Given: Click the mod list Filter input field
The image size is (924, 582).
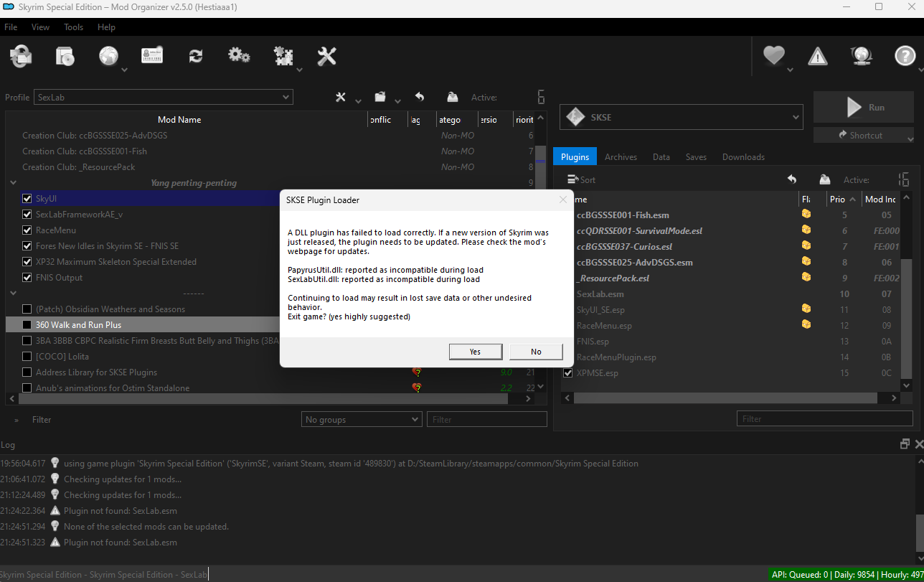Looking at the screenshot, I should pyautogui.click(x=486, y=419).
